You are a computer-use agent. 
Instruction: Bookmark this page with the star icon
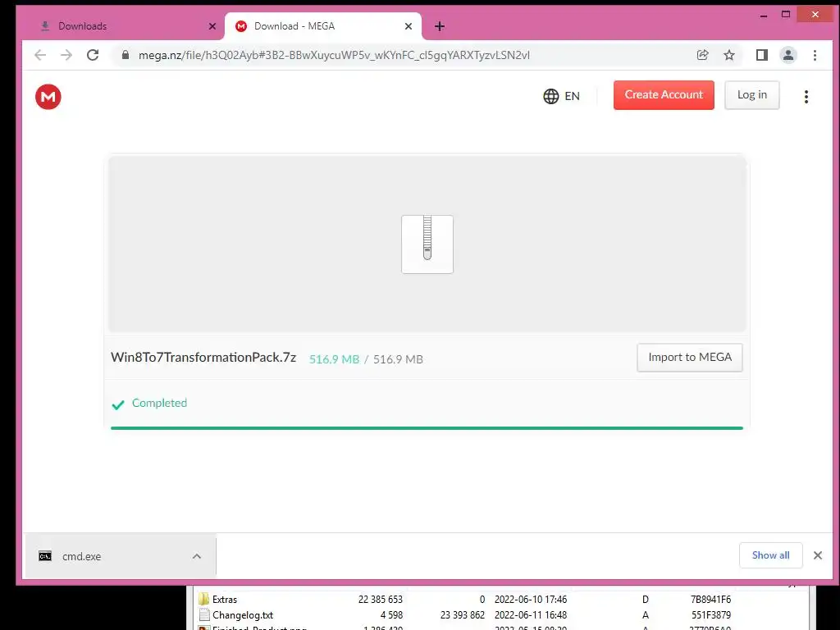coord(729,55)
